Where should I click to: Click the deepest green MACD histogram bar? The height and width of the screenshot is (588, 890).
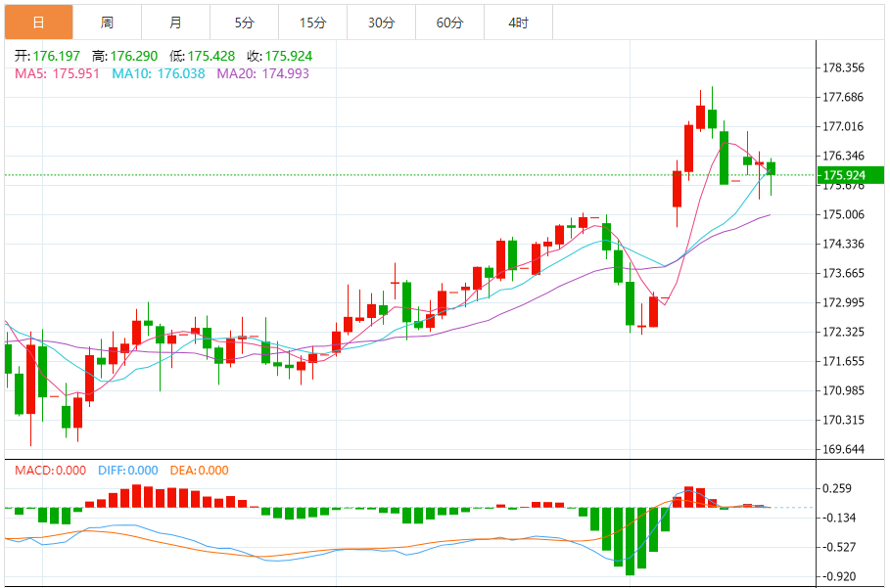click(630, 541)
